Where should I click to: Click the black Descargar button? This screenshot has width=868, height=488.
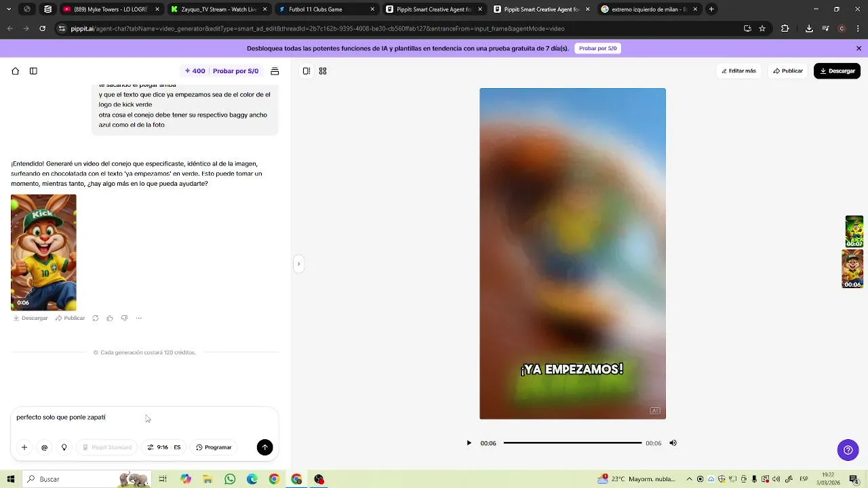pos(837,71)
